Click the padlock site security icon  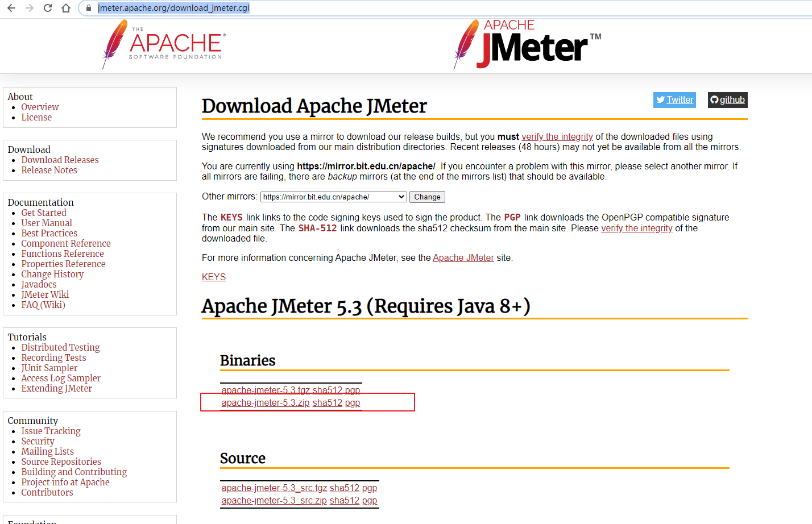click(88, 8)
